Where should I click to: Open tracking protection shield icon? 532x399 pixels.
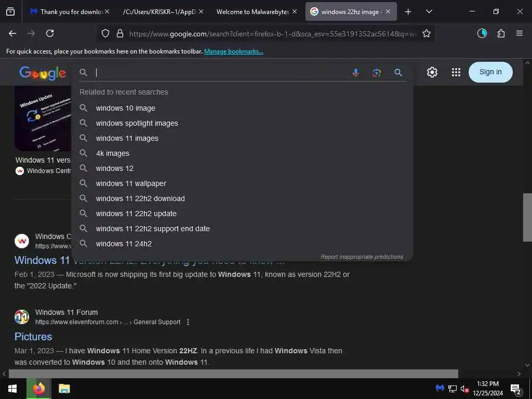click(x=105, y=33)
